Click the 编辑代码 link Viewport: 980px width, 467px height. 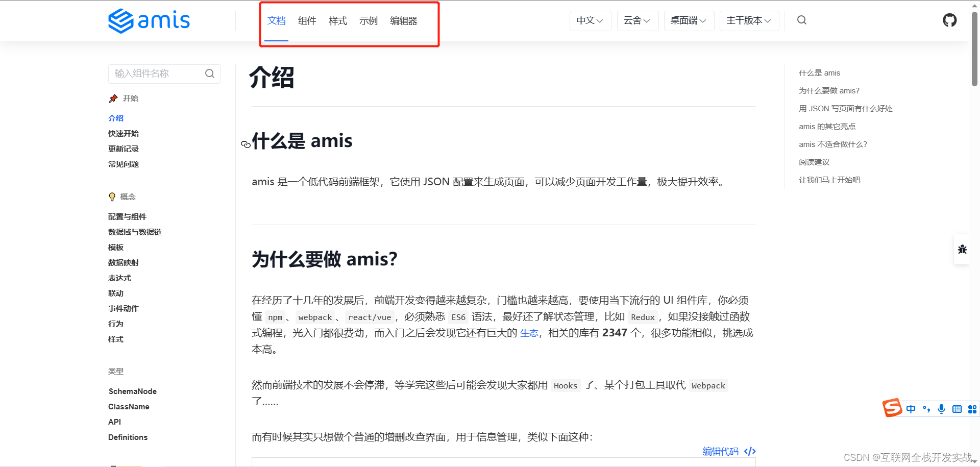click(720, 451)
